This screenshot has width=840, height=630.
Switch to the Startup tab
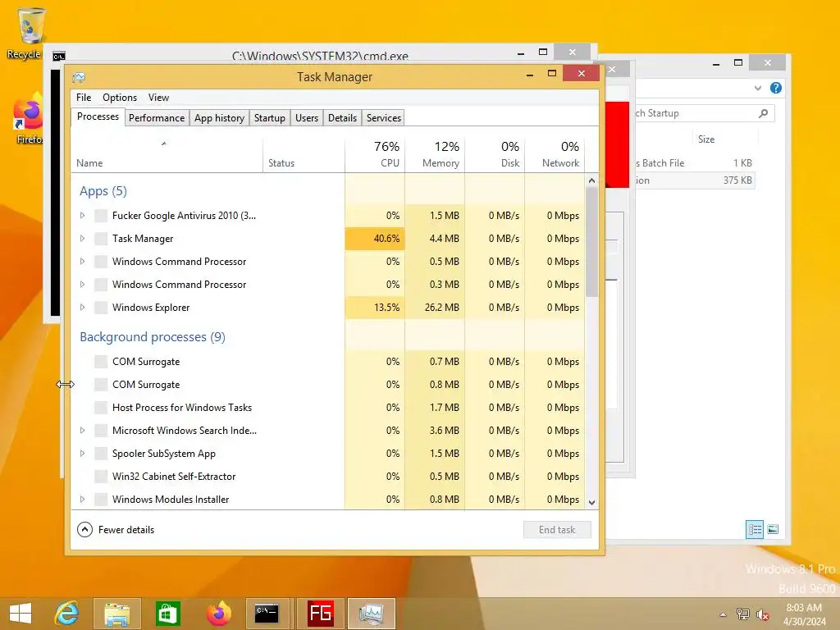coord(269,118)
